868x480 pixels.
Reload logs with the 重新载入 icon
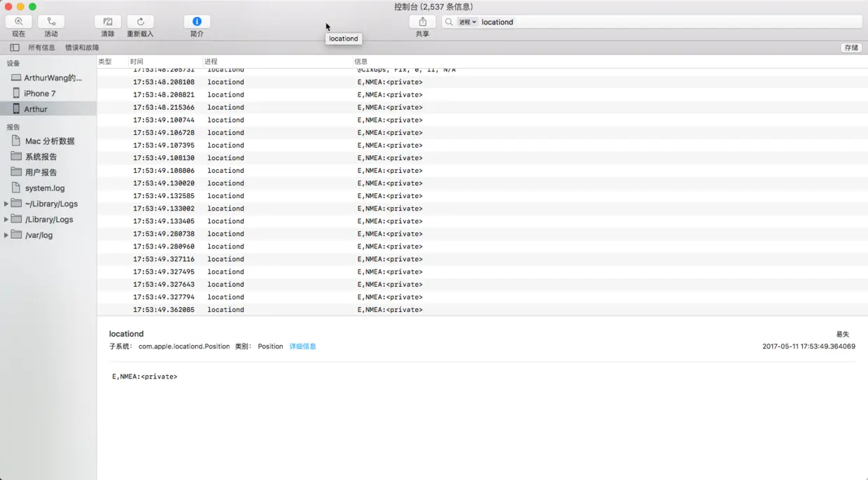click(140, 22)
